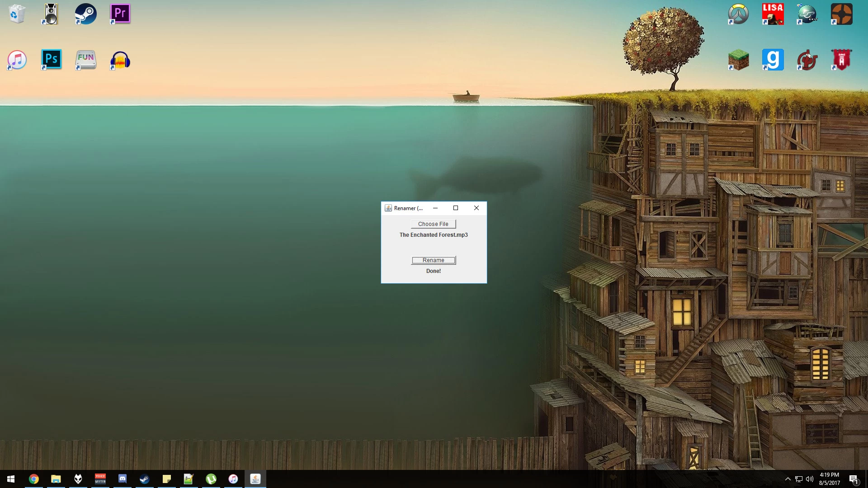Screen dimensions: 868x488
Task: Open the Action Center notifications icon
Action: point(854,479)
